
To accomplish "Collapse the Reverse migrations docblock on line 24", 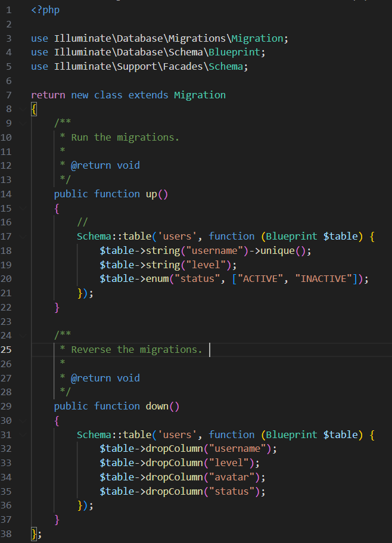I will pos(23,336).
